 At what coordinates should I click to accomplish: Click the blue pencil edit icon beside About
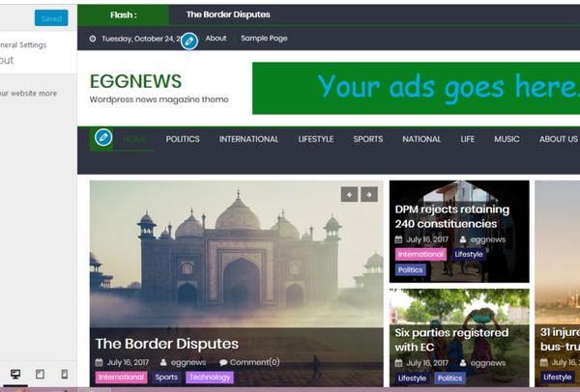[190, 41]
